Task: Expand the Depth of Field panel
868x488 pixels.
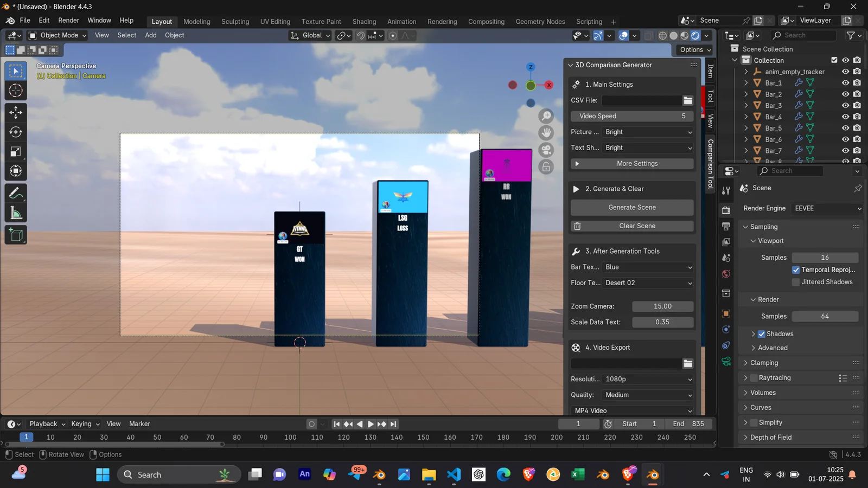Action: (770, 438)
